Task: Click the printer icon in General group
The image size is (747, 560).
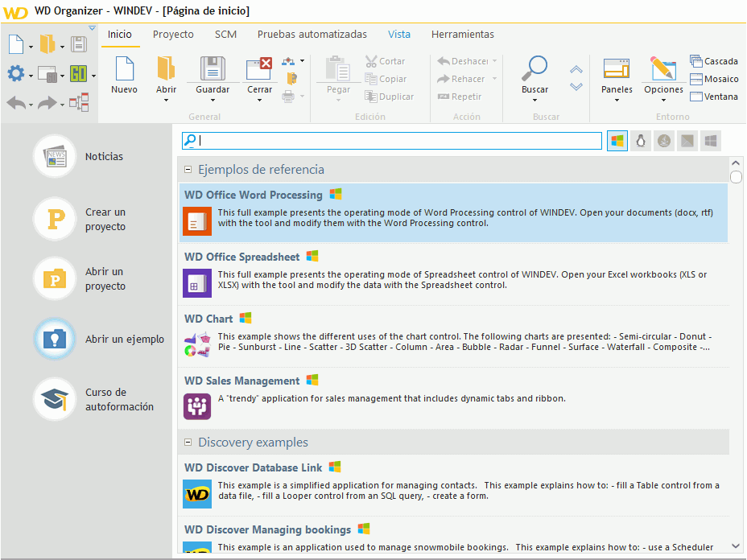Action: click(288, 97)
